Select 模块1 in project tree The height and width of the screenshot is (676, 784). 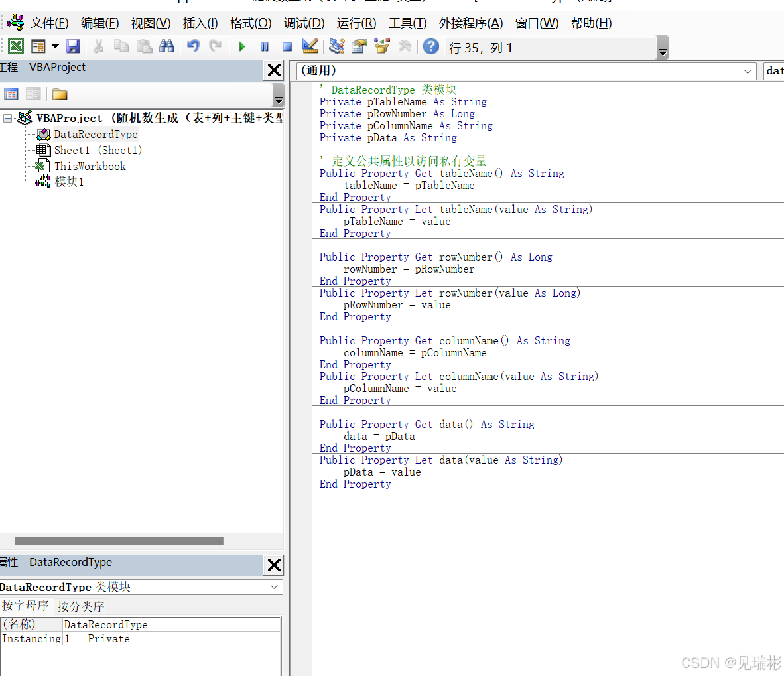coord(69,182)
